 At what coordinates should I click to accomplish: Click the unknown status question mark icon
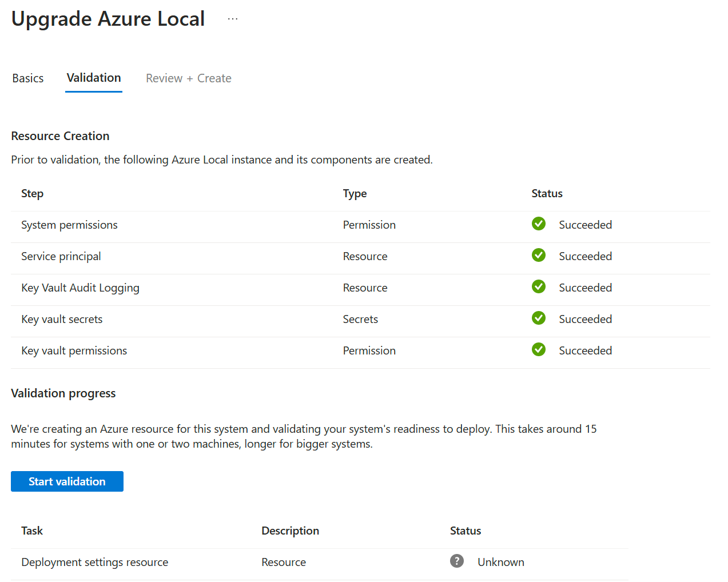point(457,561)
